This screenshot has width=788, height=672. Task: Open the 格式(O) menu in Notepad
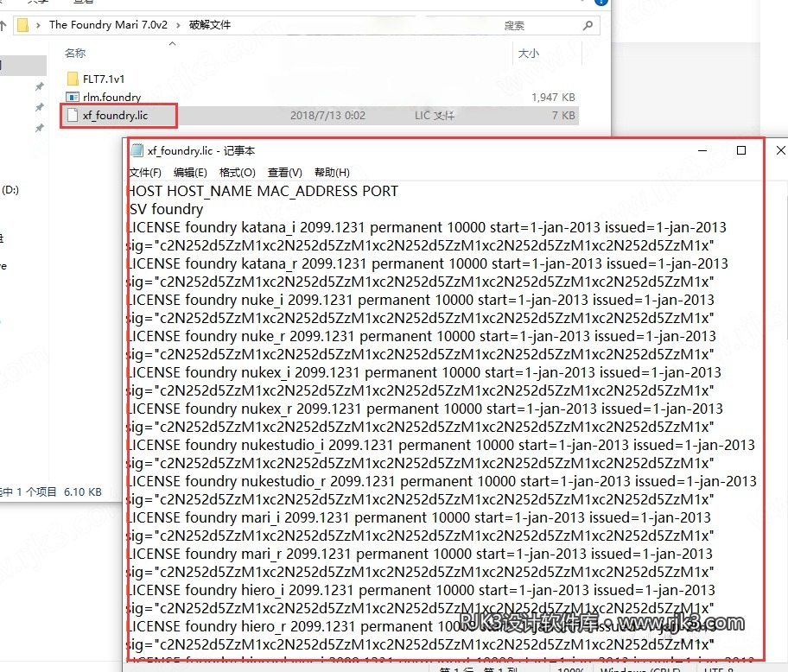coord(238,172)
